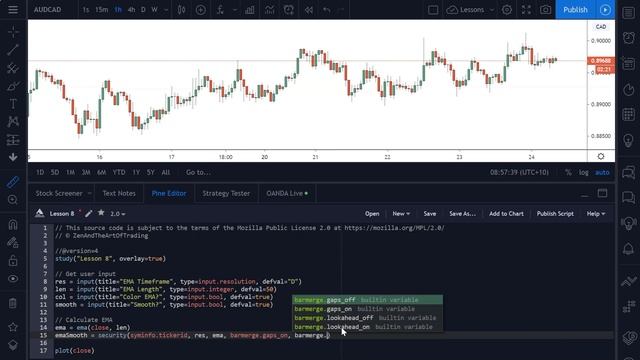The width and height of the screenshot is (640, 360).
Task: Open the alerts alarm clock panel
Action: pyautogui.click(x=629, y=38)
